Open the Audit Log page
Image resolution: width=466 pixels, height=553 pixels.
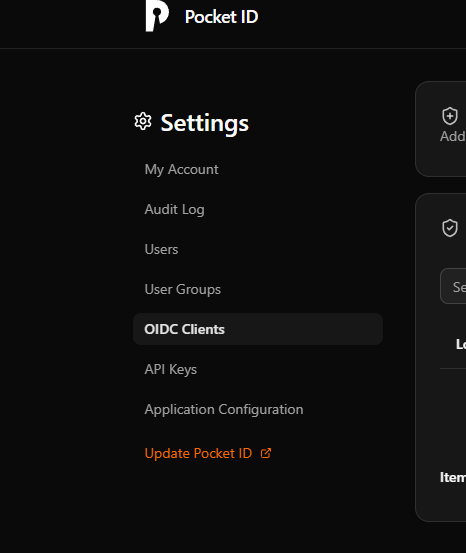[174, 209]
